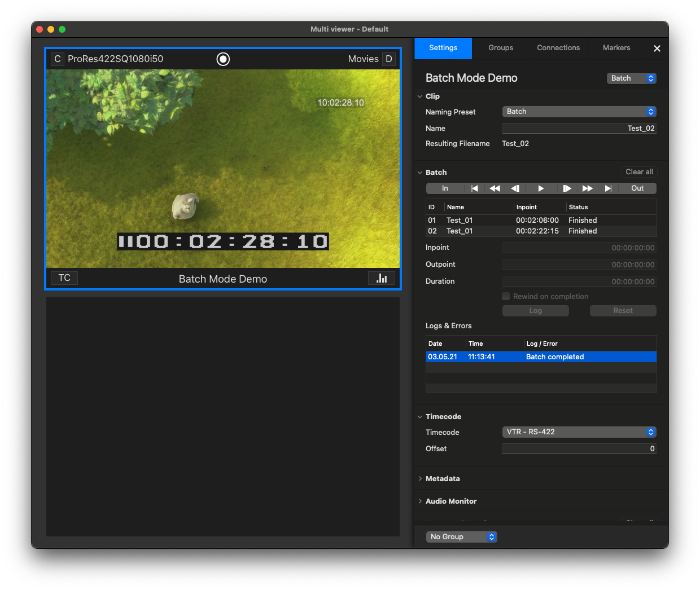Click the Duration timecode field

579,281
